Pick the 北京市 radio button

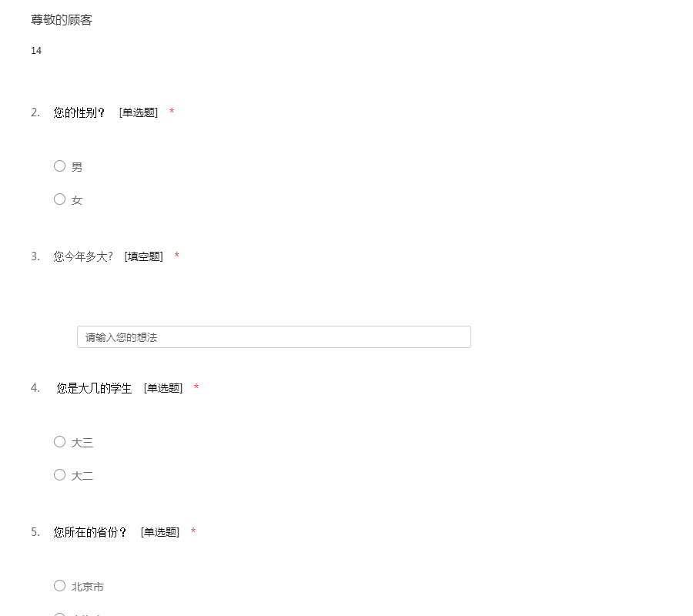click(x=59, y=586)
